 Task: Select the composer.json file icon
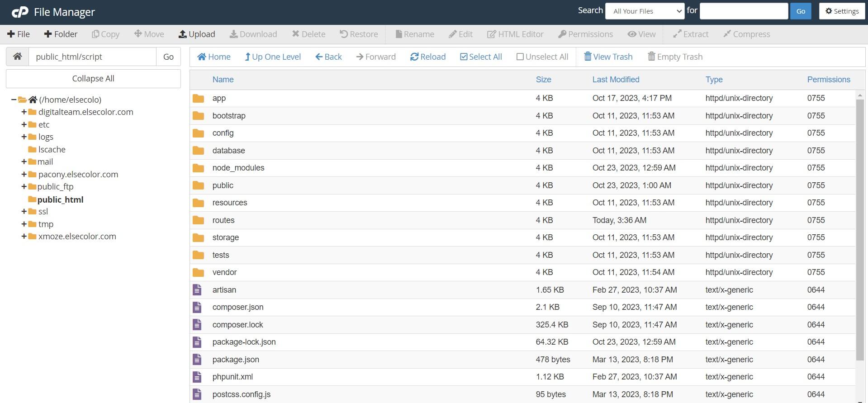click(197, 307)
